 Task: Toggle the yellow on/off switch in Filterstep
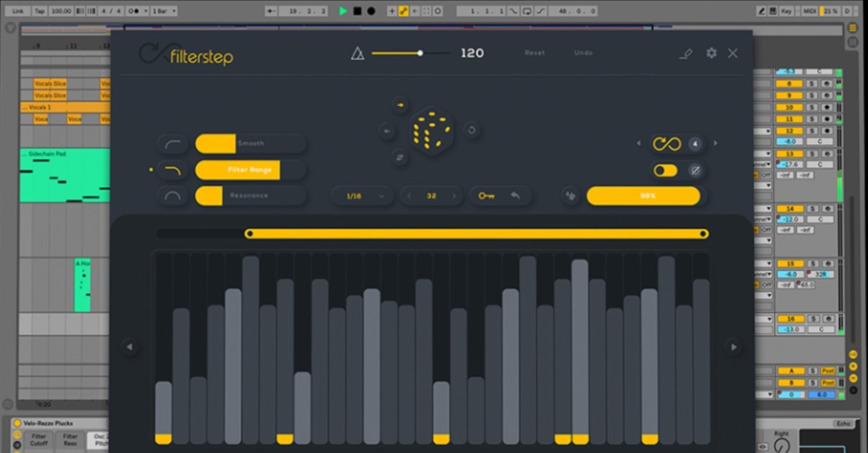(666, 170)
